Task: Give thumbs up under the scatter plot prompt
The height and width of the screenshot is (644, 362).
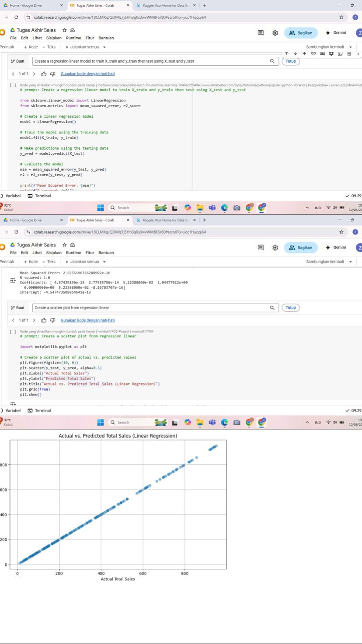Action: click(43, 320)
